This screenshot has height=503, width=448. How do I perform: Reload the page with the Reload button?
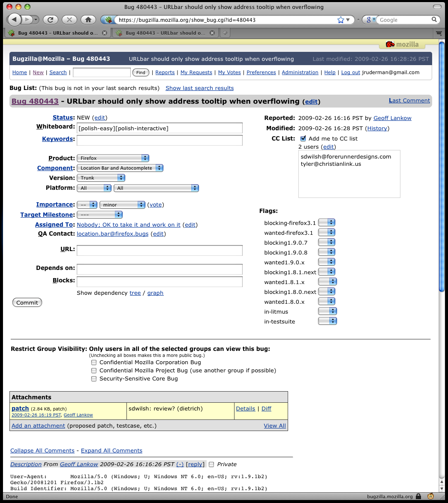51,20
